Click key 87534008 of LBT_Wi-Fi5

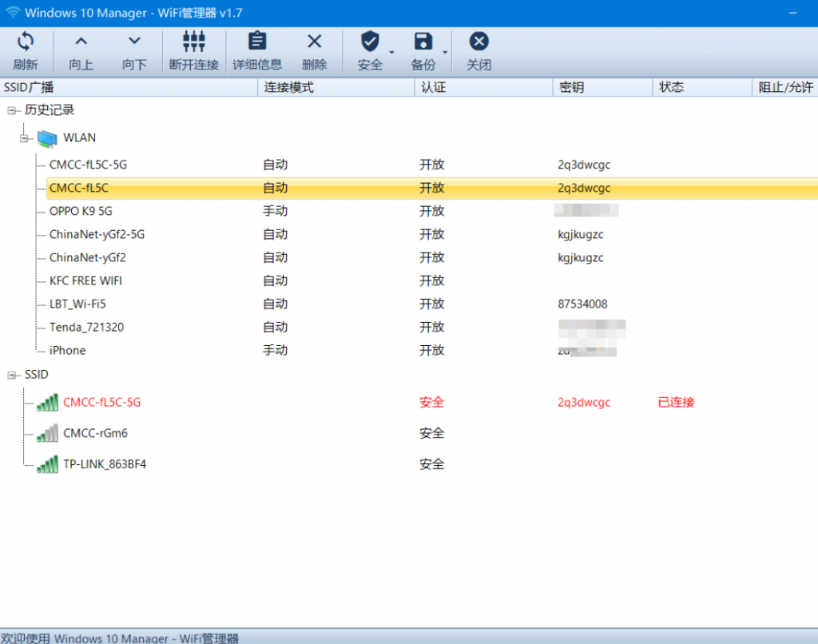(x=582, y=304)
